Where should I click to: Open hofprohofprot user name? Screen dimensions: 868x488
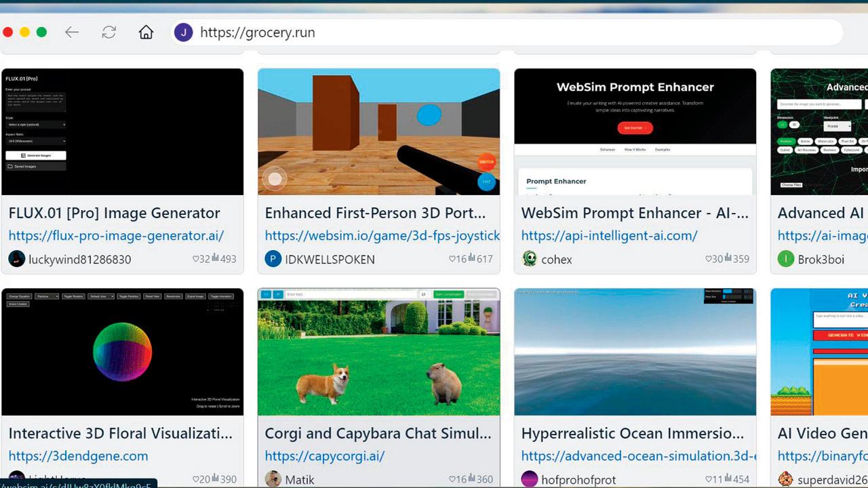[x=578, y=480]
